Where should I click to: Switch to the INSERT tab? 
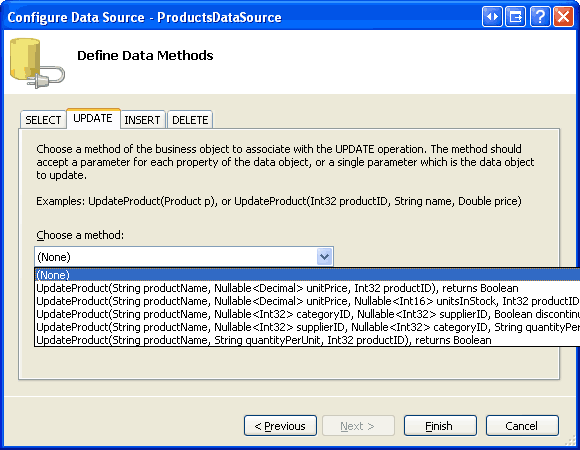pyautogui.click(x=142, y=120)
